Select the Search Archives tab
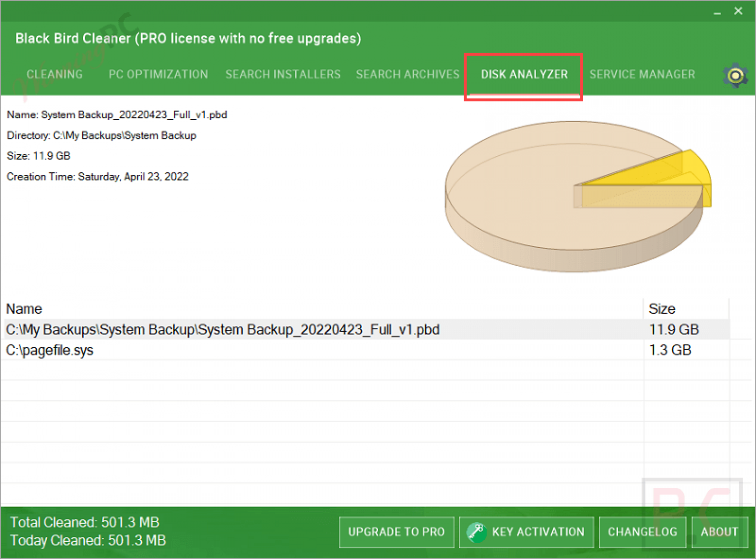Viewport: 756px width, 559px height. 408,74
